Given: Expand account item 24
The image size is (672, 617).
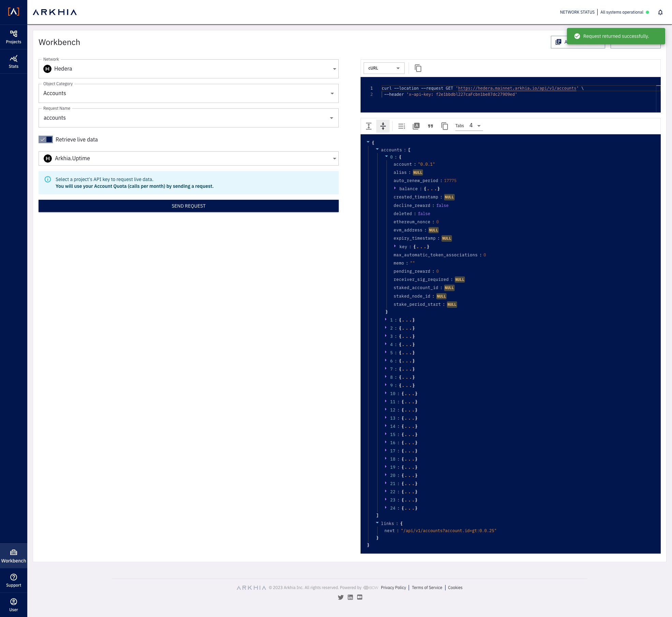Looking at the screenshot, I should [x=386, y=508].
